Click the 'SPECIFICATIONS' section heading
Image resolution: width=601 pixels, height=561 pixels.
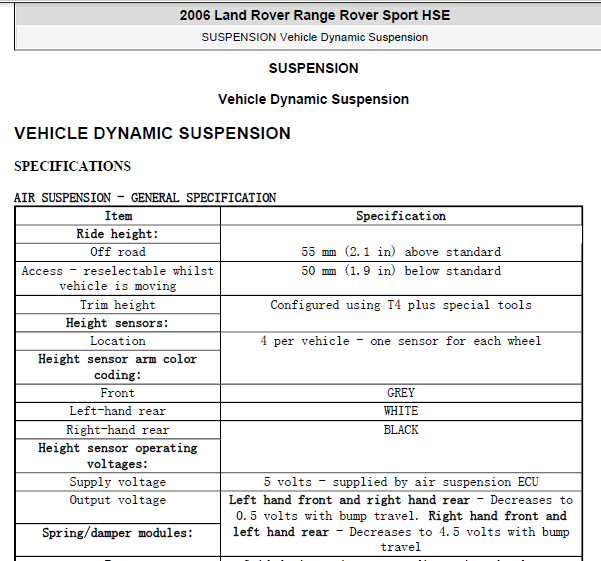pos(72,166)
